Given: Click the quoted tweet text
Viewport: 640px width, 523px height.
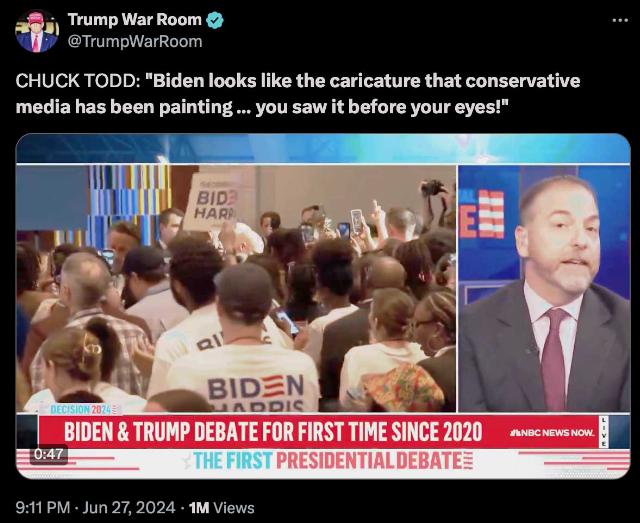Looking at the screenshot, I should pos(298,94).
